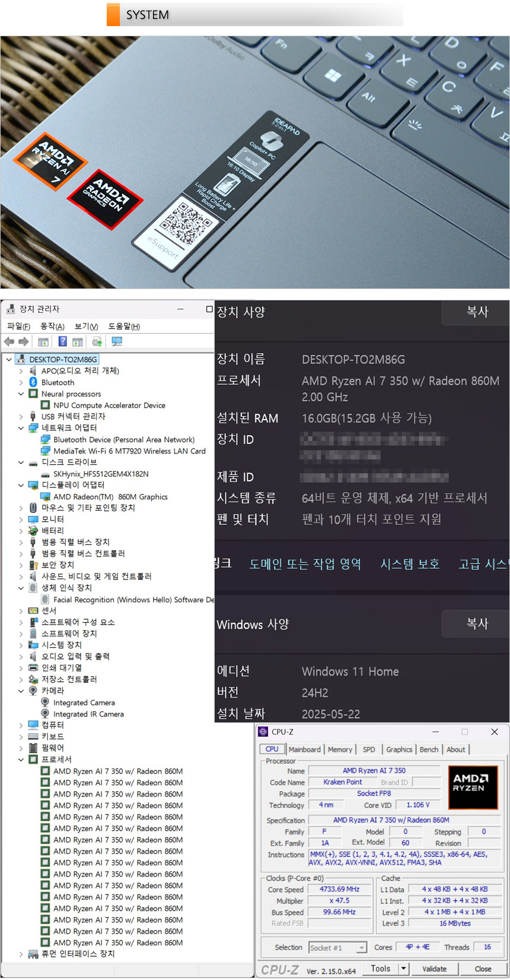510x980 pixels.
Task: Click the Validate button in CPU-Z
Action: pos(434,968)
